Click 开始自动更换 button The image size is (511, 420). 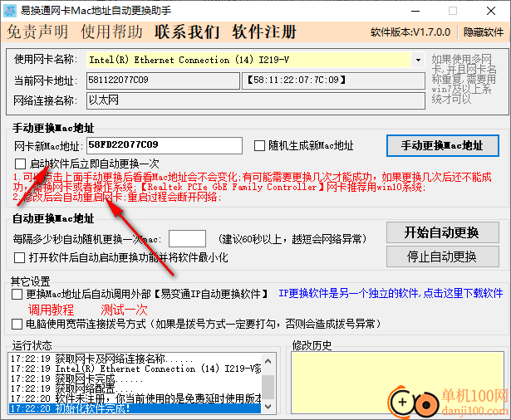tap(442, 232)
